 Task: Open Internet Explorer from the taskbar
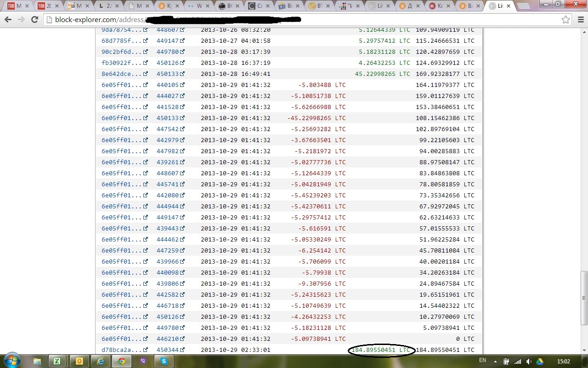pos(101,361)
